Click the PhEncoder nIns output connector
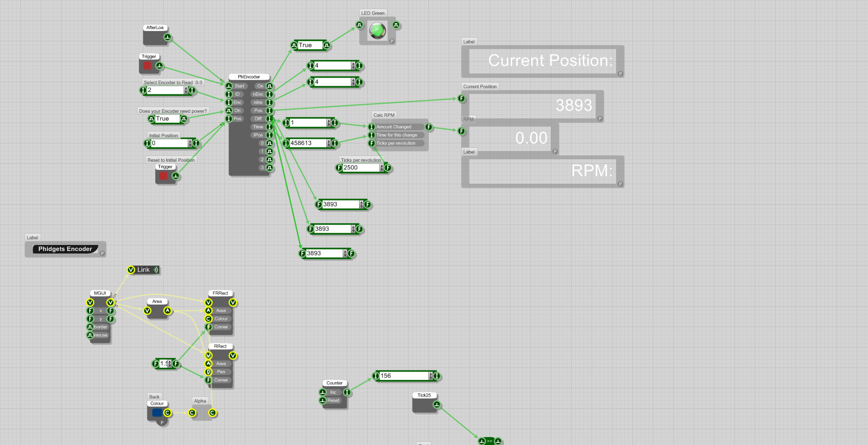The width and height of the screenshot is (868, 445). [269, 103]
